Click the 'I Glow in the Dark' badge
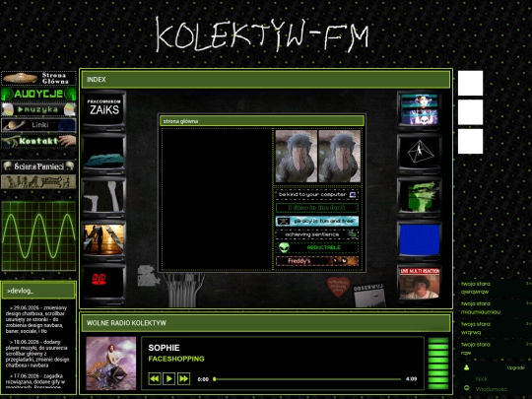Viewport: 532px width, 399px height. (317, 208)
